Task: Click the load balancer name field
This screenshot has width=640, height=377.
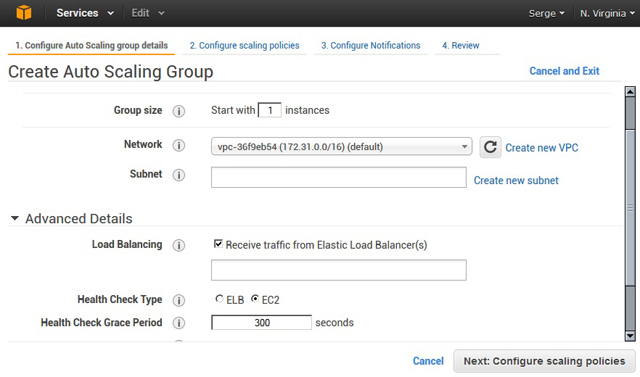Action: click(x=339, y=270)
